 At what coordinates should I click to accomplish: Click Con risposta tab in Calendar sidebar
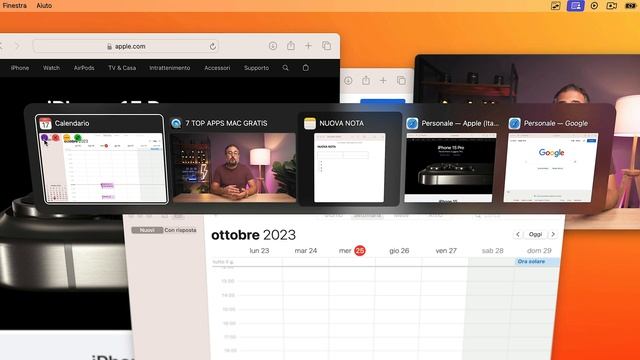click(180, 230)
